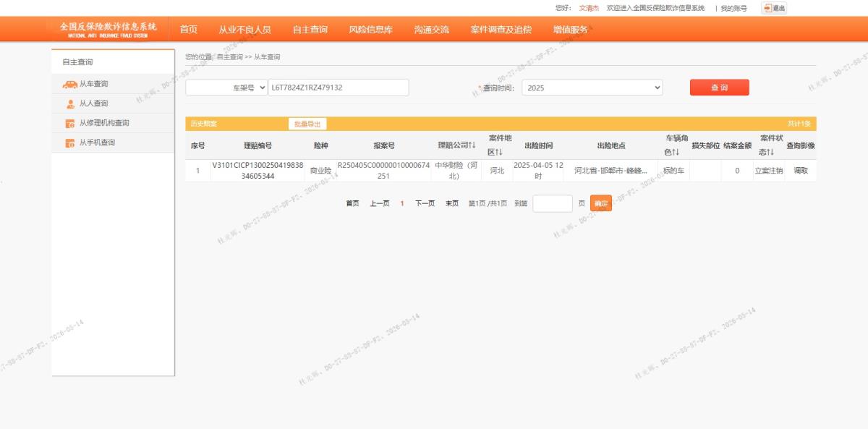
Task: Click the 从人查询 sidebar item
Action: coord(114,103)
